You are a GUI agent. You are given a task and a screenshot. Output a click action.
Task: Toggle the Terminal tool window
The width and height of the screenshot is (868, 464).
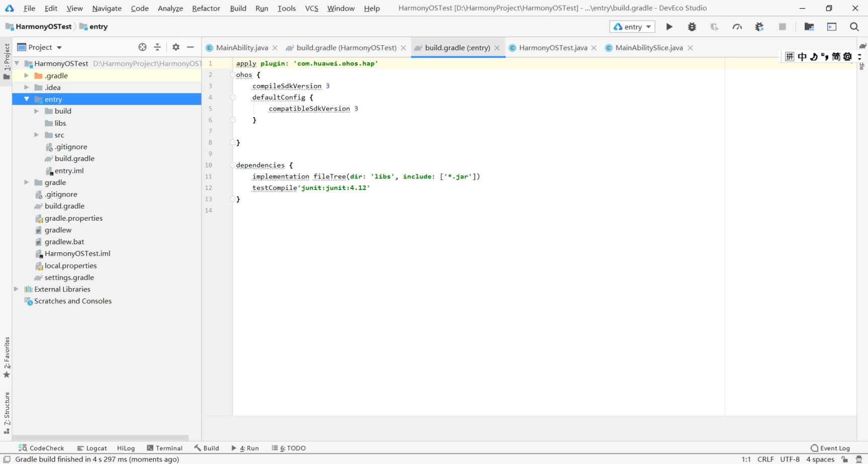click(164, 448)
